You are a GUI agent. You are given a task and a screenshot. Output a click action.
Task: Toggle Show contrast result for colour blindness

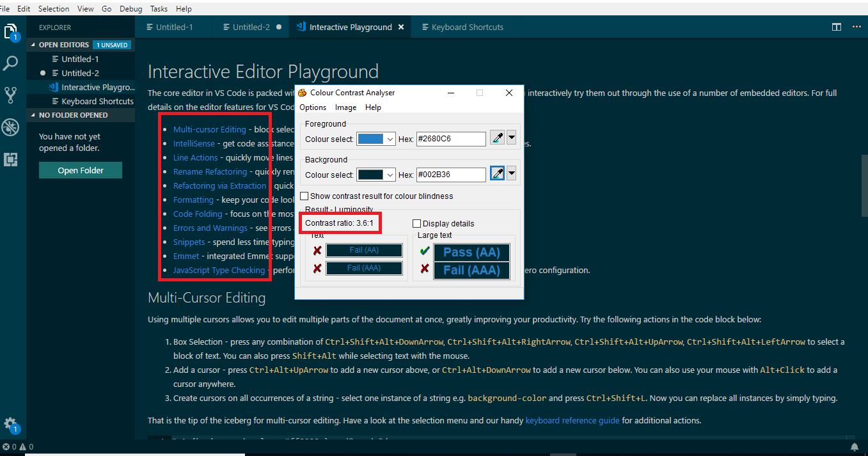304,196
